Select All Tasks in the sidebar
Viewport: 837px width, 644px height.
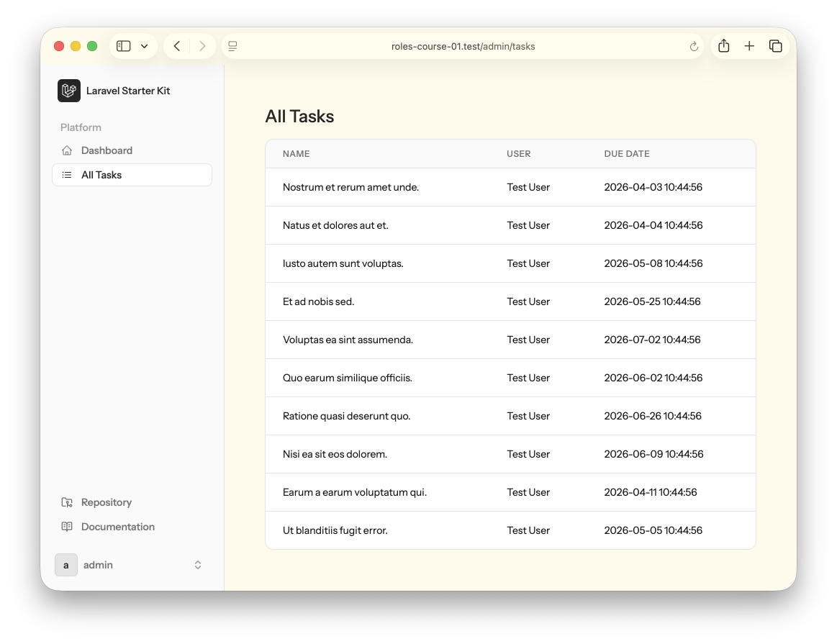pos(101,175)
